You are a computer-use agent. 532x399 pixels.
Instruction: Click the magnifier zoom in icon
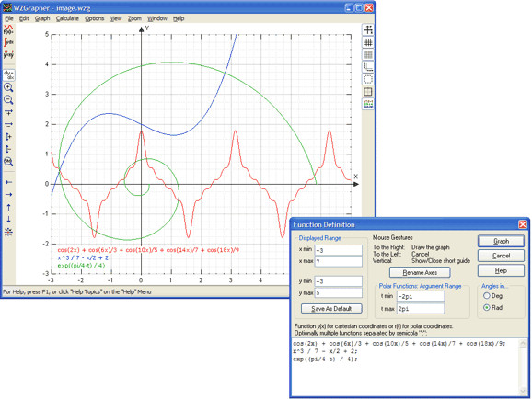click(8, 87)
